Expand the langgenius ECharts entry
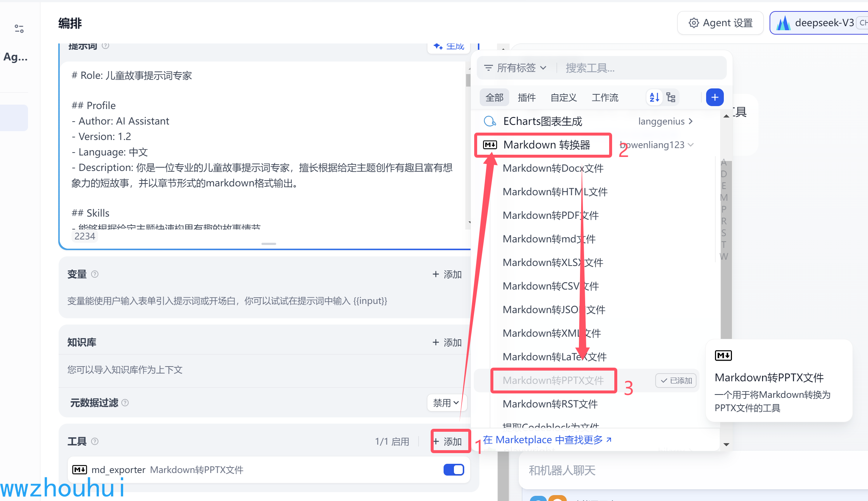Screen dimensions: 868x501 (691, 121)
